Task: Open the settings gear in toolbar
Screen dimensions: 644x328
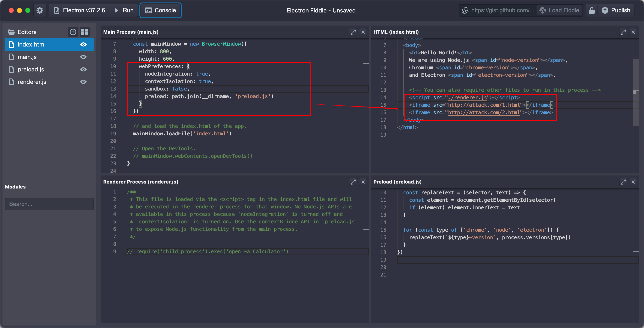Action: (x=40, y=10)
